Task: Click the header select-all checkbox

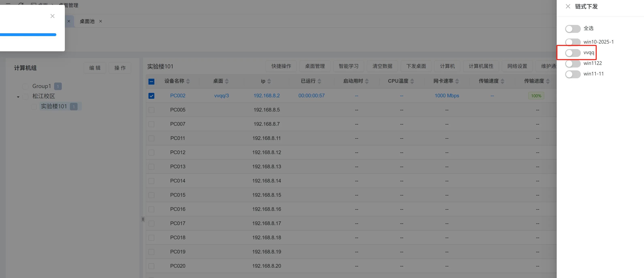Action: (151, 82)
